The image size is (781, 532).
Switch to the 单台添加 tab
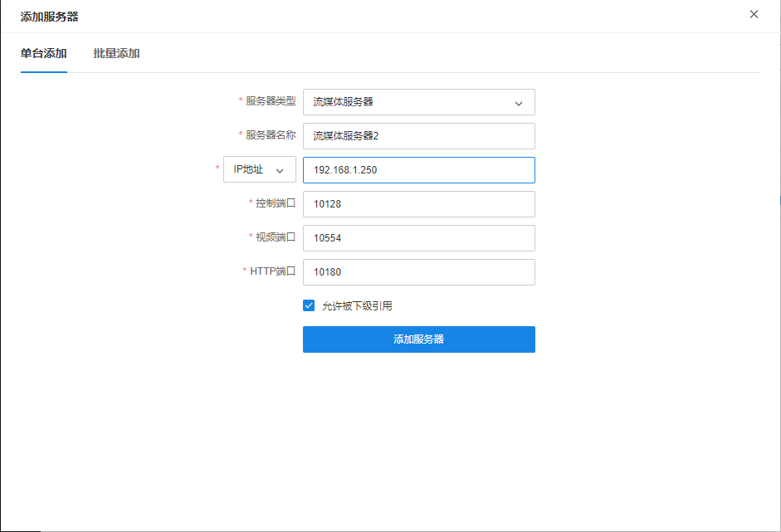[x=43, y=54]
